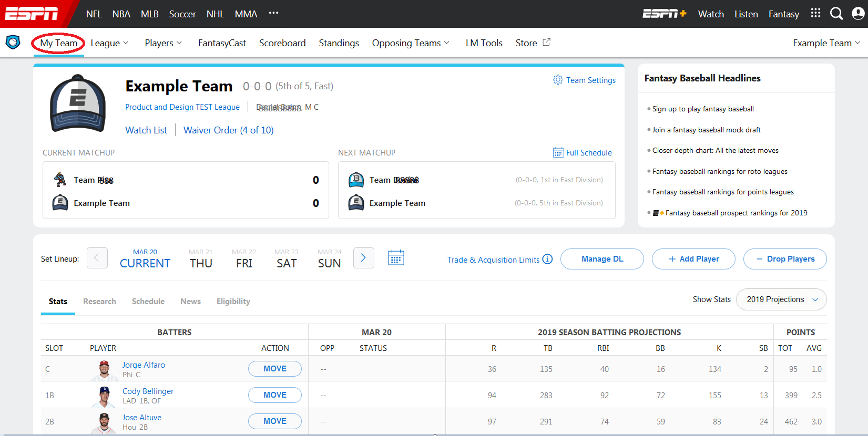Go to next lineup dates arrow

[x=363, y=258]
